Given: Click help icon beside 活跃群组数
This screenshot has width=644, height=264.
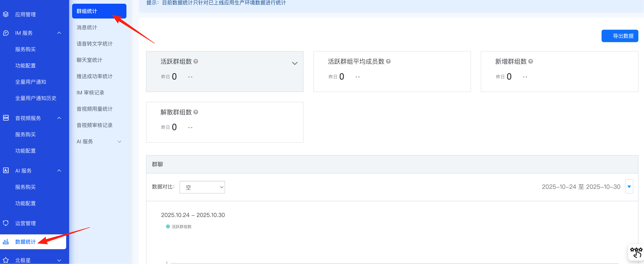Looking at the screenshot, I should tap(196, 61).
